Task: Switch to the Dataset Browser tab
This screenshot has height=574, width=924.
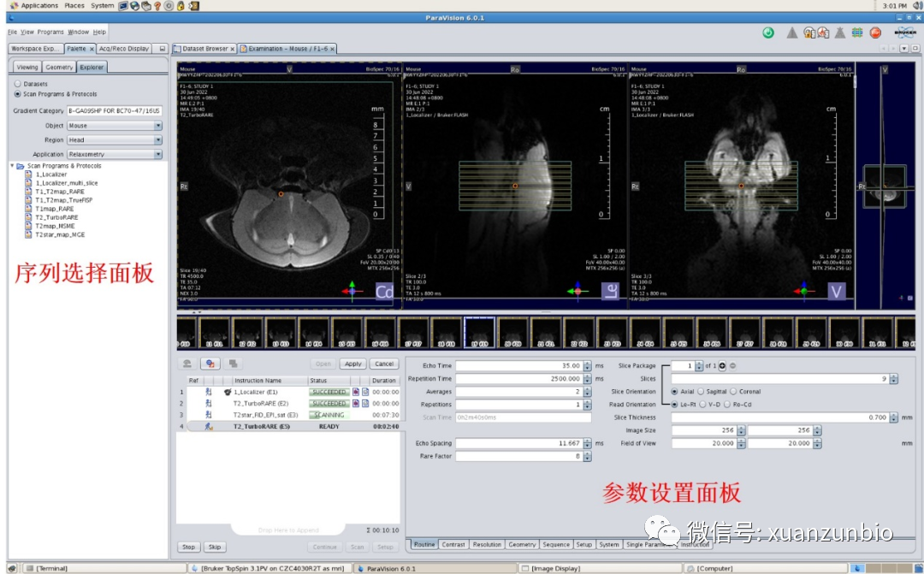Action: (204, 49)
